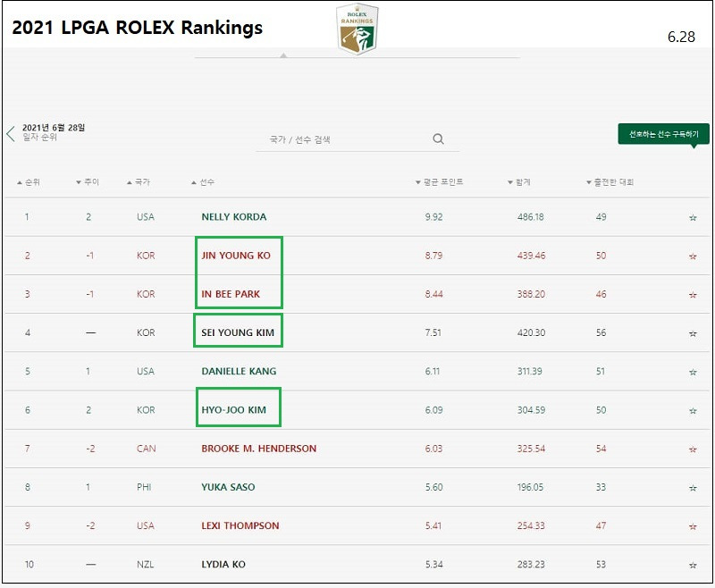Open LYDIA KO player link
Viewport: 715px width, 588px height.
[x=223, y=565]
